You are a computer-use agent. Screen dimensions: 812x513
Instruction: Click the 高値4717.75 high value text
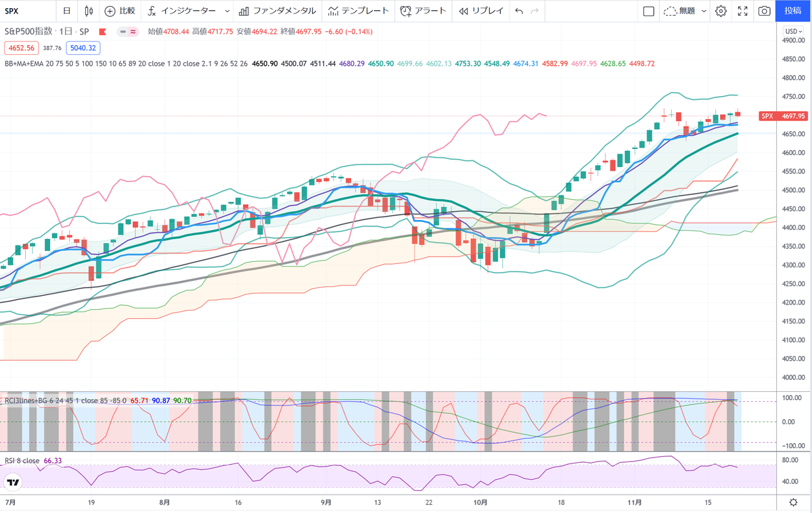212,32
